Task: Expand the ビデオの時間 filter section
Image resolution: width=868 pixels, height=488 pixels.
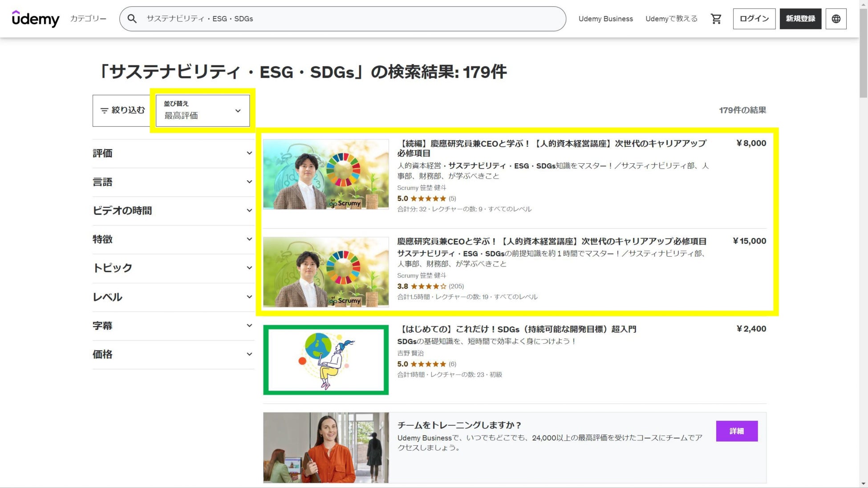Action: 173,211
